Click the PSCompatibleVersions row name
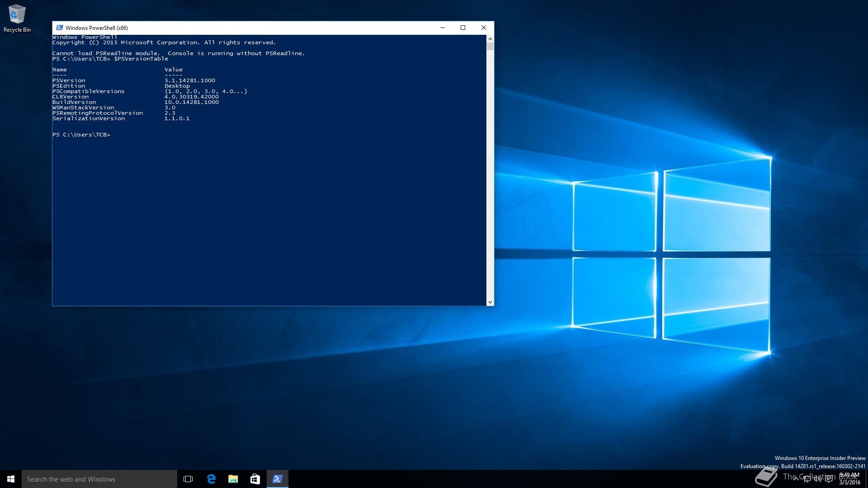Viewport: 868px width, 488px height. 89,91
